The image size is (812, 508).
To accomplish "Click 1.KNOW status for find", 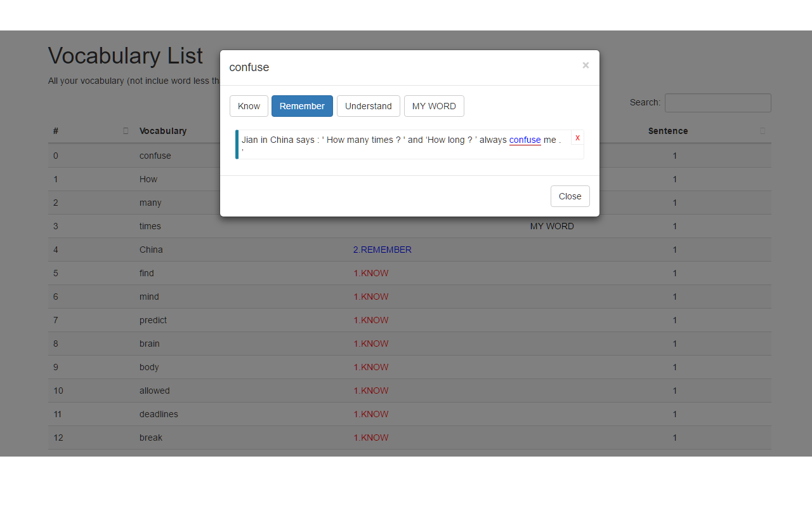I will (x=371, y=273).
